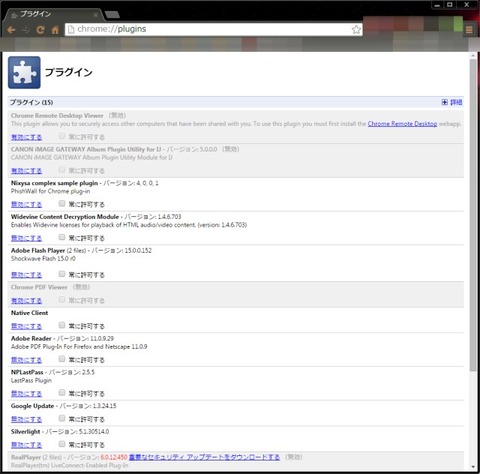Screen dimensions: 480x474
Task: Click the browser forward arrow
Action: point(26,30)
